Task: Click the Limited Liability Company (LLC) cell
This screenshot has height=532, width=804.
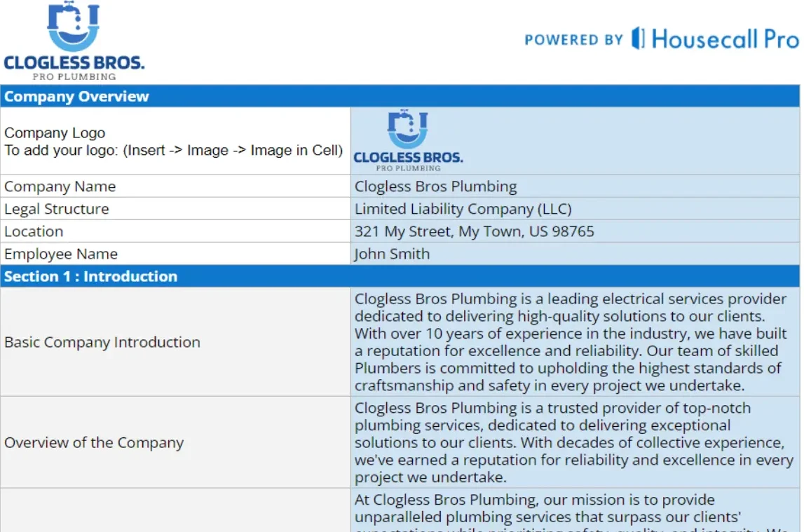Action: (x=575, y=209)
